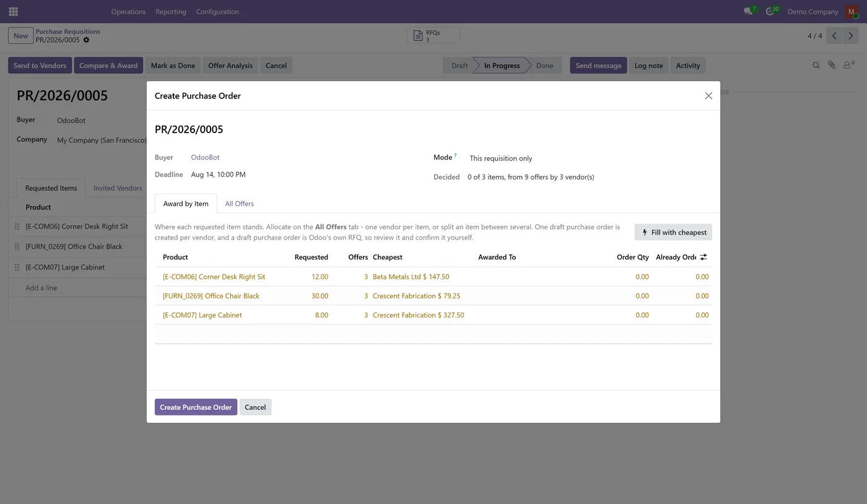Click Offer Analysis button
The height and width of the screenshot is (504, 867).
(x=230, y=65)
